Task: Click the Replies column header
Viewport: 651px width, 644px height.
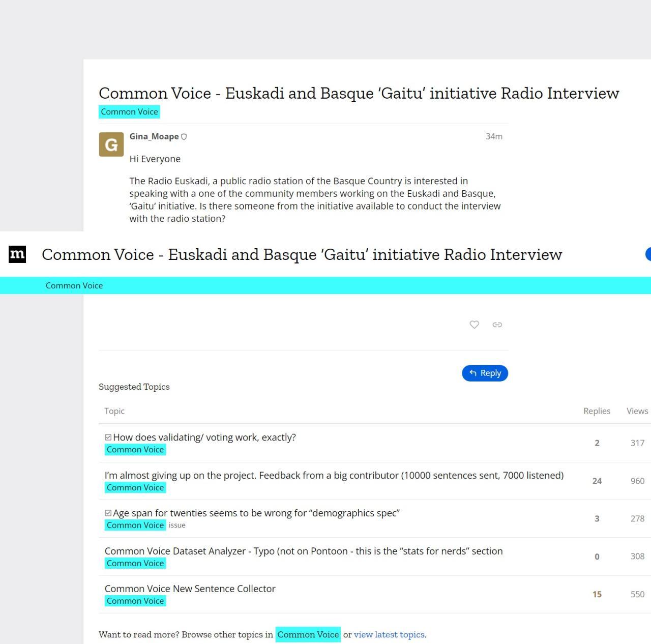Action: 597,411
